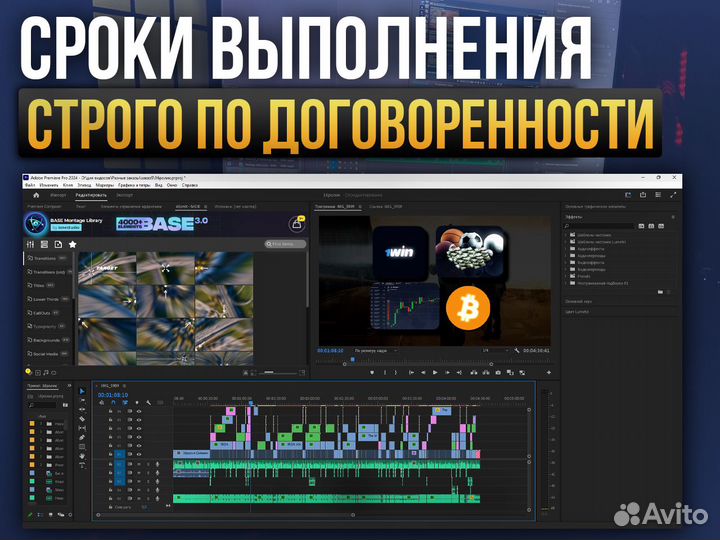This screenshot has height=540, width=720.
Task: Open Program monitor settings wrench
Action: point(517,350)
